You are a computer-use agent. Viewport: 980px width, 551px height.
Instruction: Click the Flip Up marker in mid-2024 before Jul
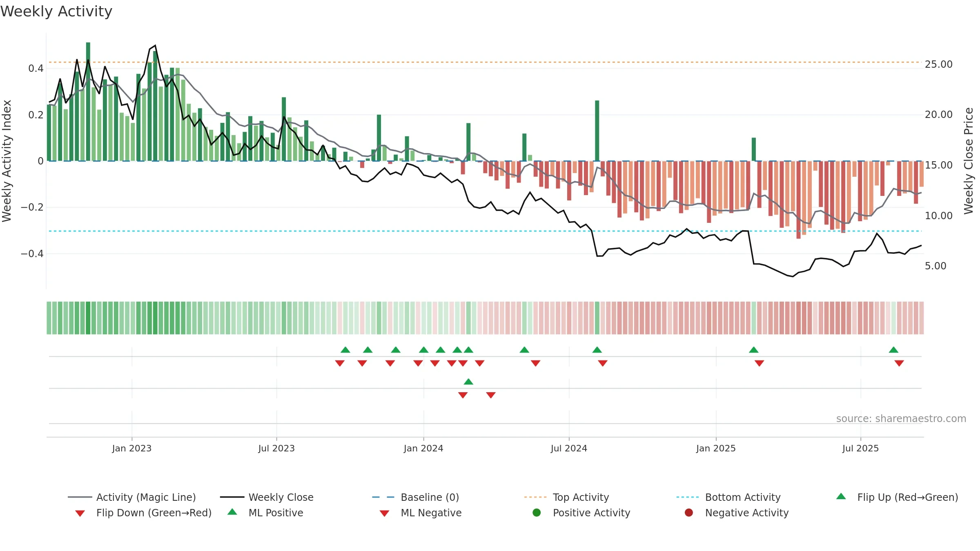point(524,350)
